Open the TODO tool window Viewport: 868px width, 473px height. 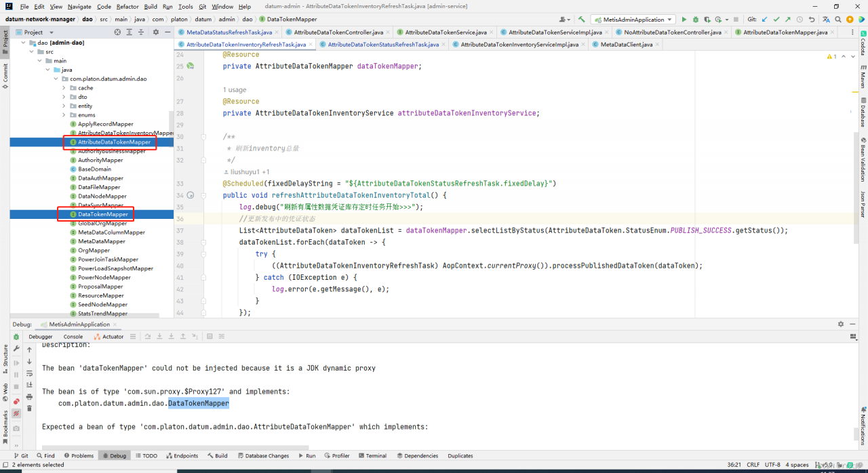[x=146, y=455]
